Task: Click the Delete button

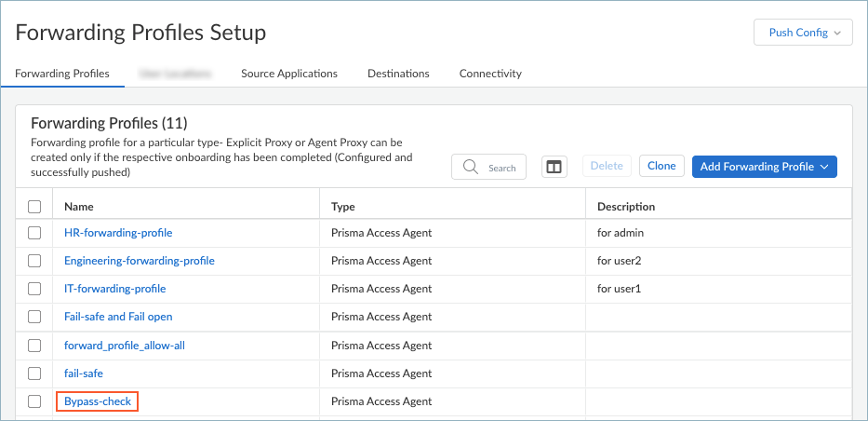Action: [x=607, y=167]
